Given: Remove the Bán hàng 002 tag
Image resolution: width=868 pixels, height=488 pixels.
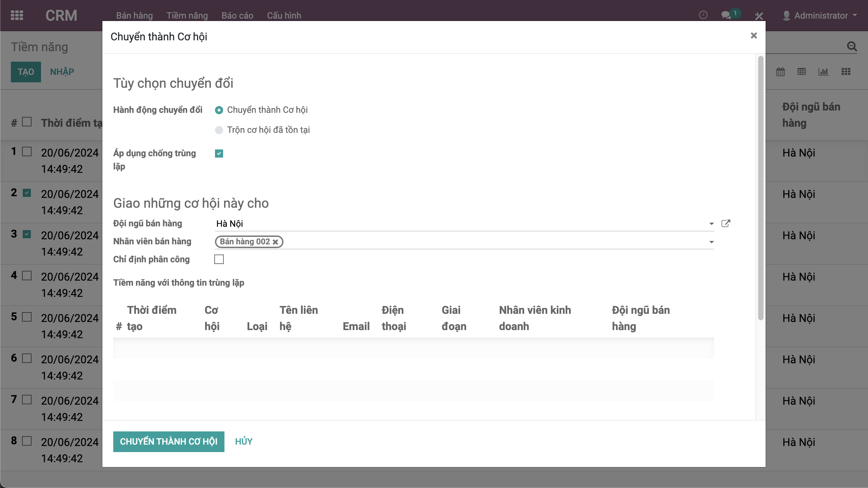Looking at the screenshot, I should tap(276, 242).
